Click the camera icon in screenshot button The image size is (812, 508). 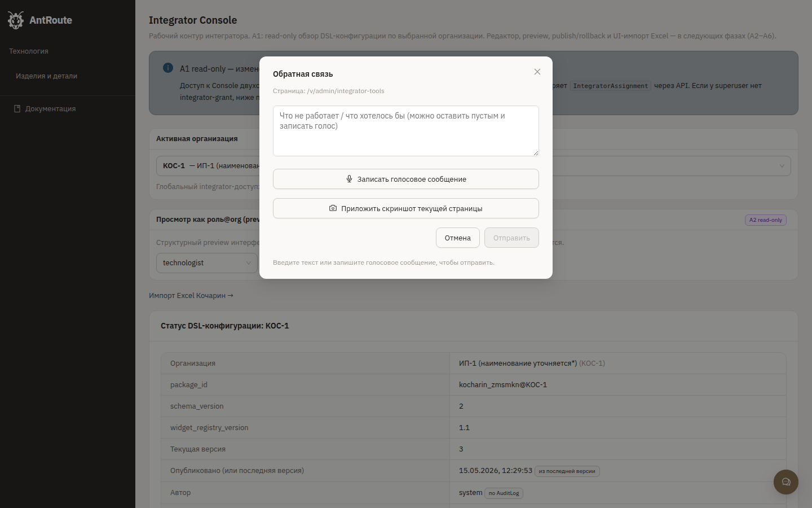tap(333, 208)
